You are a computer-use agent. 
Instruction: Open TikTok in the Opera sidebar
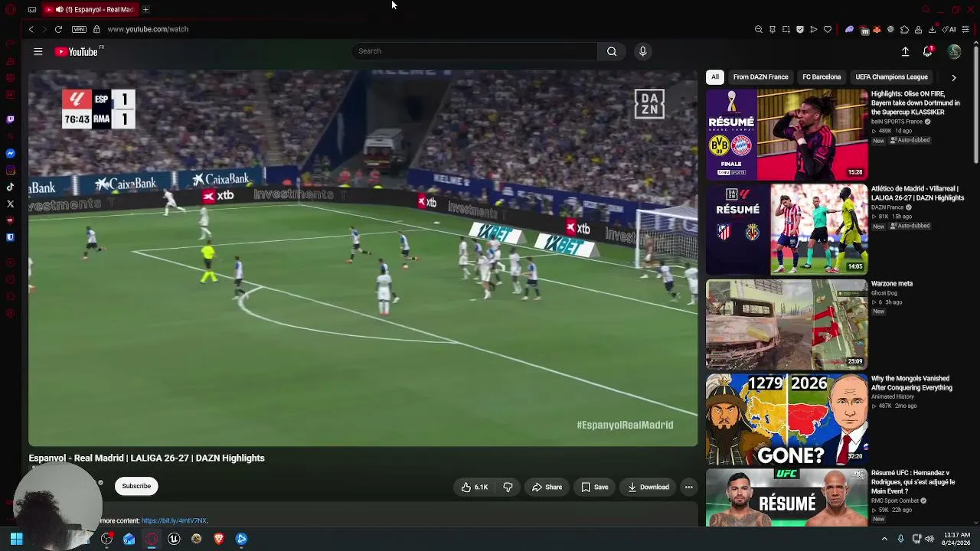coord(11,187)
